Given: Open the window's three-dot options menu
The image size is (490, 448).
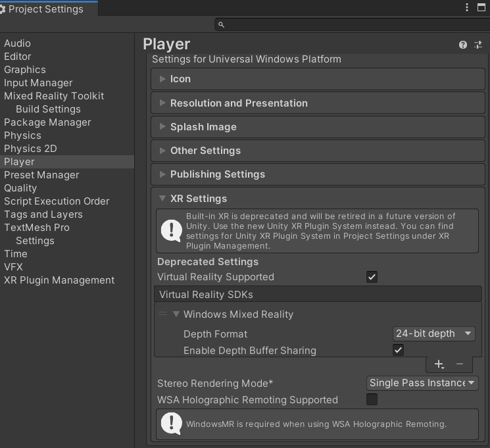Looking at the screenshot, I should (467, 7).
